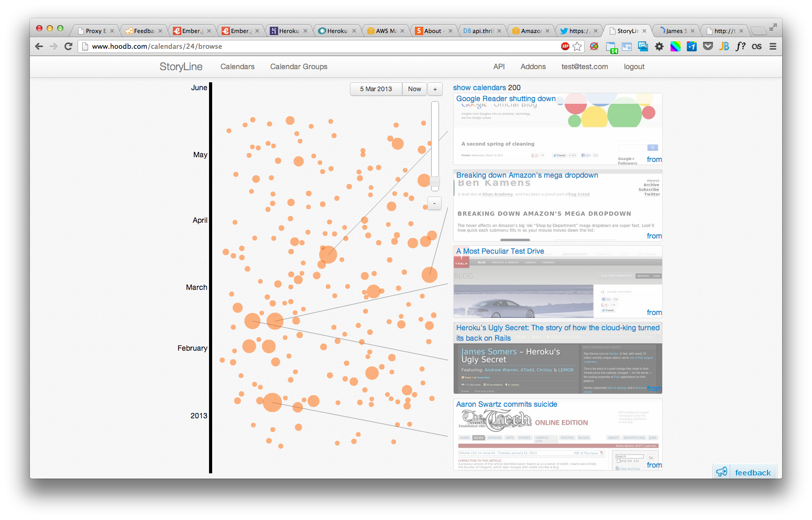Zoom in with the + button
The height and width of the screenshot is (520, 812).
435,89
